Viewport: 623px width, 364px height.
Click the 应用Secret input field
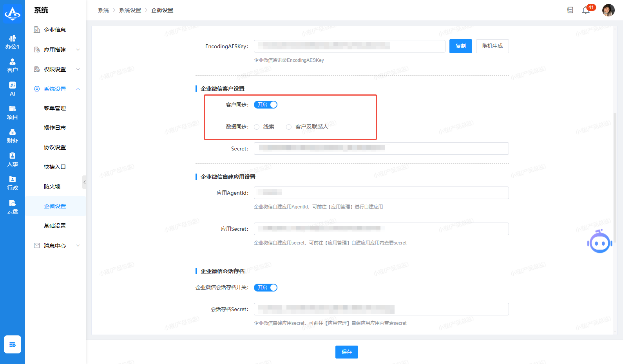click(x=381, y=229)
